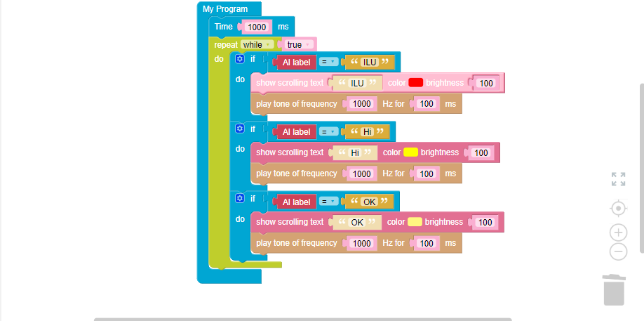Edit tone frequency under Hi block
The image size is (644, 321).
[362, 174]
